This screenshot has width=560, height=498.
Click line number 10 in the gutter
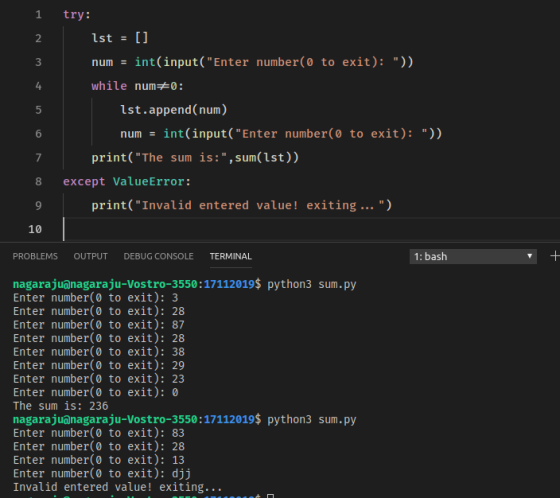pyautogui.click(x=35, y=229)
